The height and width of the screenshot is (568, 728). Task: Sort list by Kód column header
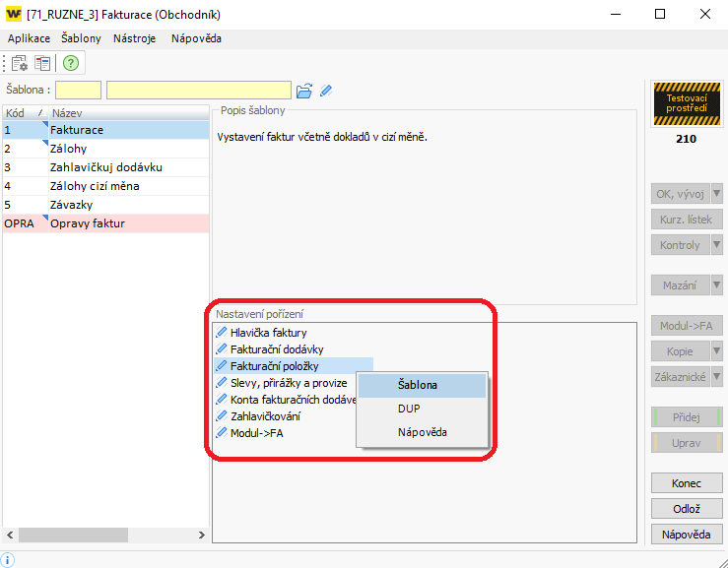[25, 113]
